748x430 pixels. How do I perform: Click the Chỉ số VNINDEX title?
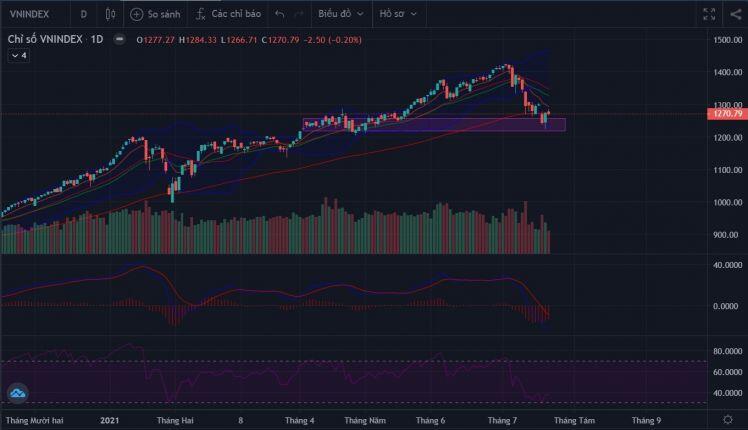(x=45, y=39)
